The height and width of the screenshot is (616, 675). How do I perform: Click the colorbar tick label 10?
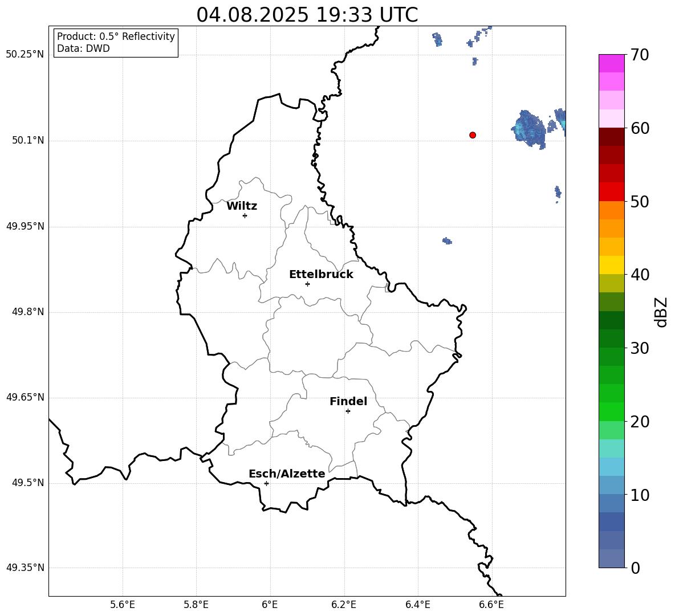640,495
